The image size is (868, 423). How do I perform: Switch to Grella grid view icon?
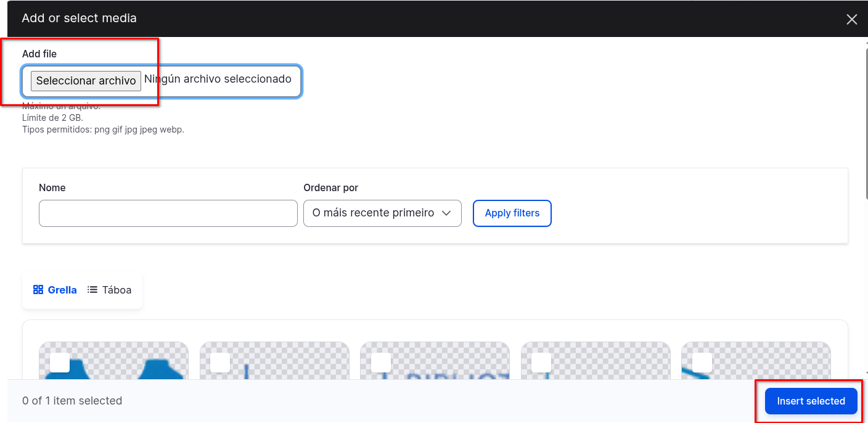pyautogui.click(x=38, y=290)
